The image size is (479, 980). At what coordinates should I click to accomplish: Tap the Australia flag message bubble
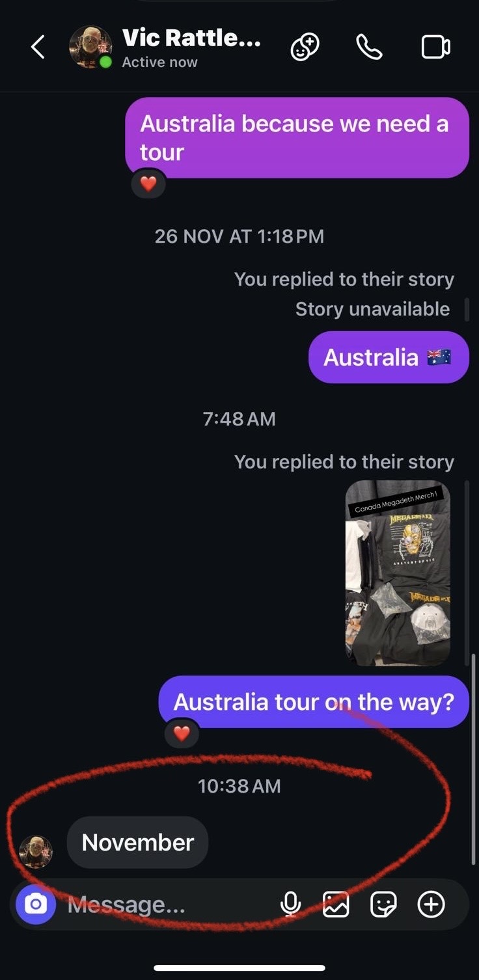[389, 357]
